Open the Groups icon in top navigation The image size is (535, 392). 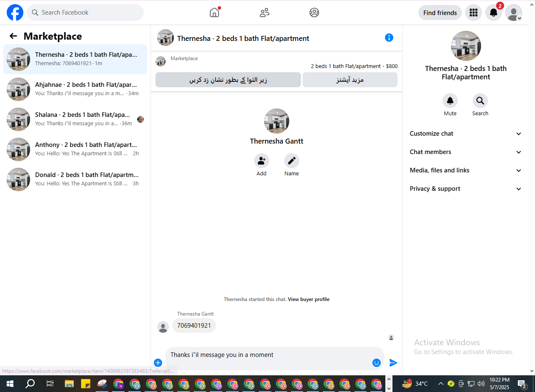point(314,13)
